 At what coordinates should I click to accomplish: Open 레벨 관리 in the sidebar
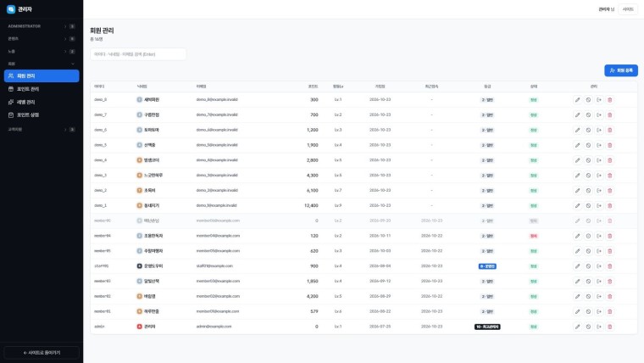[x=42, y=102]
